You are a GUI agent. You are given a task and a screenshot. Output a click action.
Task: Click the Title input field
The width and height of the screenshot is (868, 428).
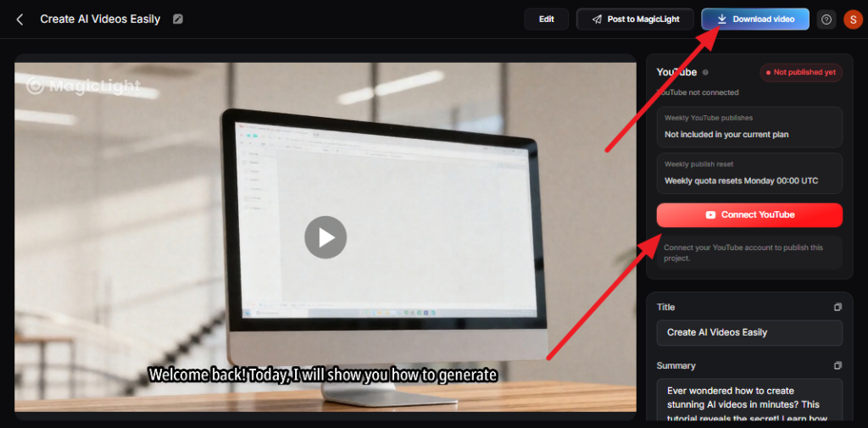(x=749, y=333)
